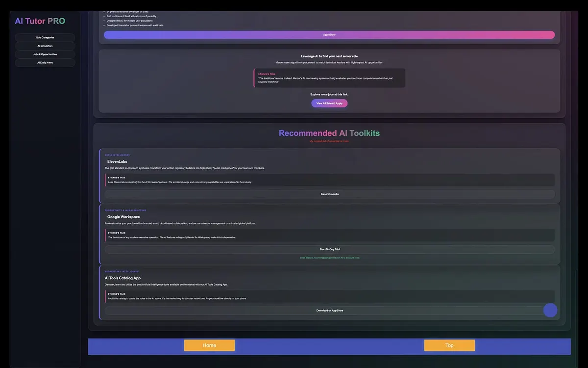The image size is (588, 368).
Task: Open AI Simulators in the sidebar
Action: click(x=45, y=46)
